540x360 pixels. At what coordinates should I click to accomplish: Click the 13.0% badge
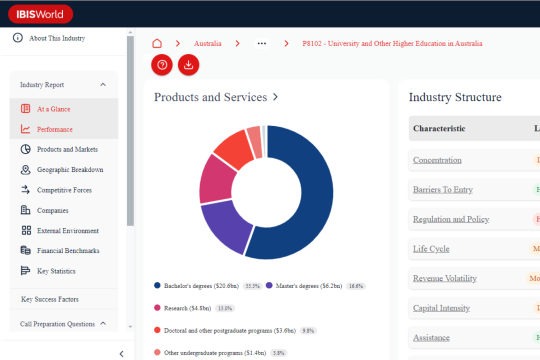225,308
